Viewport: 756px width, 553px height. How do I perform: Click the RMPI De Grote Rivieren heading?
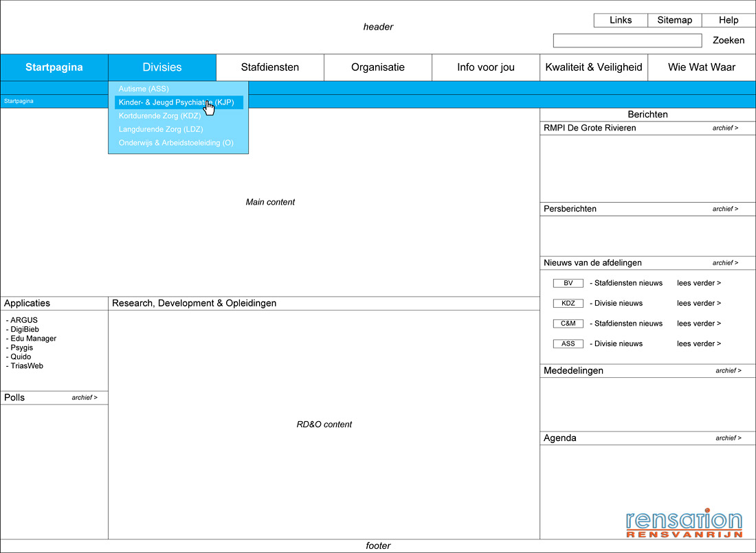(x=590, y=128)
